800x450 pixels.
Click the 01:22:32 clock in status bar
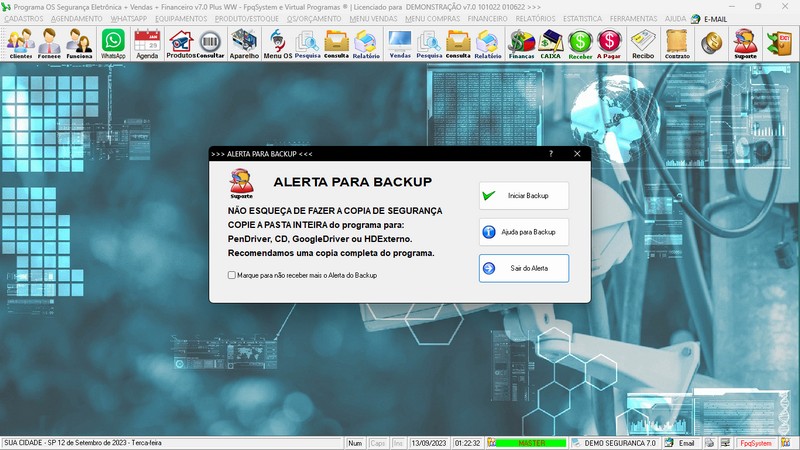467,443
